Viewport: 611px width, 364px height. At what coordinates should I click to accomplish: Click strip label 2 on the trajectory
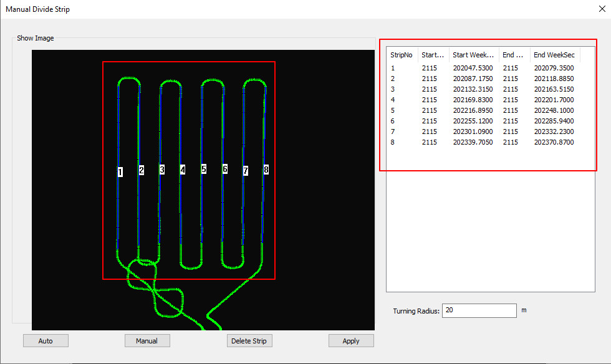[x=142, y=170]
